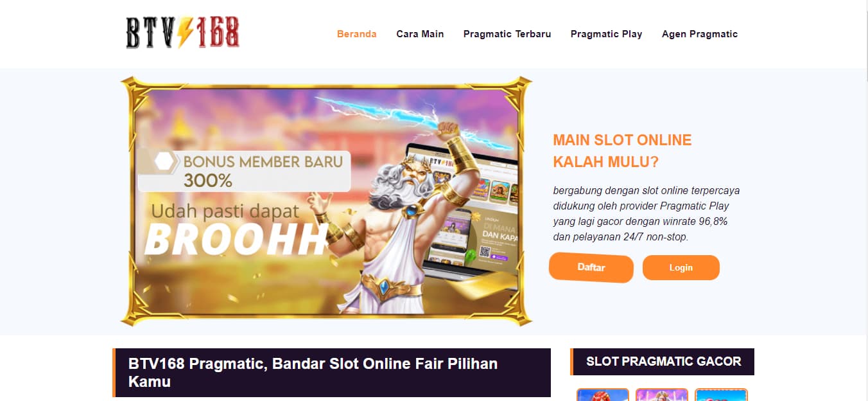Click the BTV168 site logo

tap(183, 33)
